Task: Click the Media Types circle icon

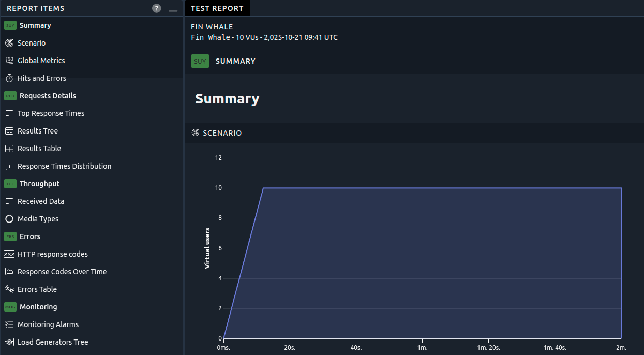Action: 9,219
